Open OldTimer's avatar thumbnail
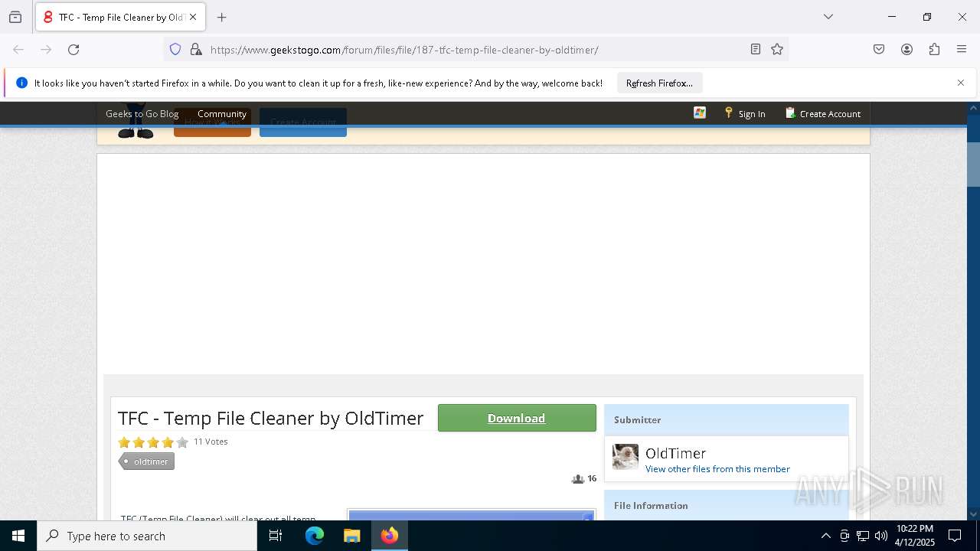The width and height of the screenshot is (980, 551). pos(626,457)
